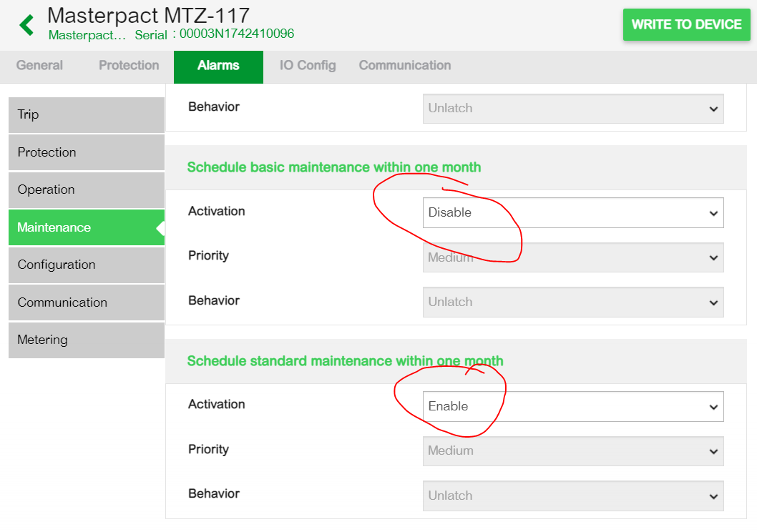Click the 'Schedule basic maintenance within one month' heading

click(334, 167)
